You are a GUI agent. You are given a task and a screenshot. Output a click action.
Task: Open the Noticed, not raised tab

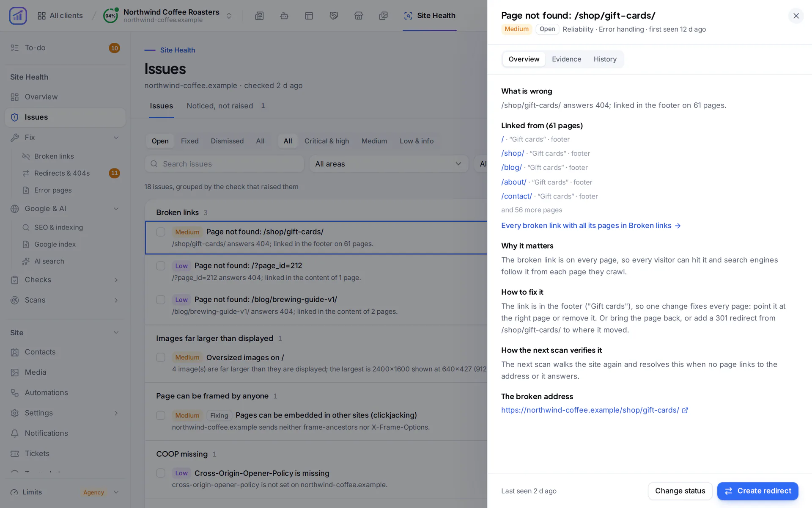pos(226,106)
